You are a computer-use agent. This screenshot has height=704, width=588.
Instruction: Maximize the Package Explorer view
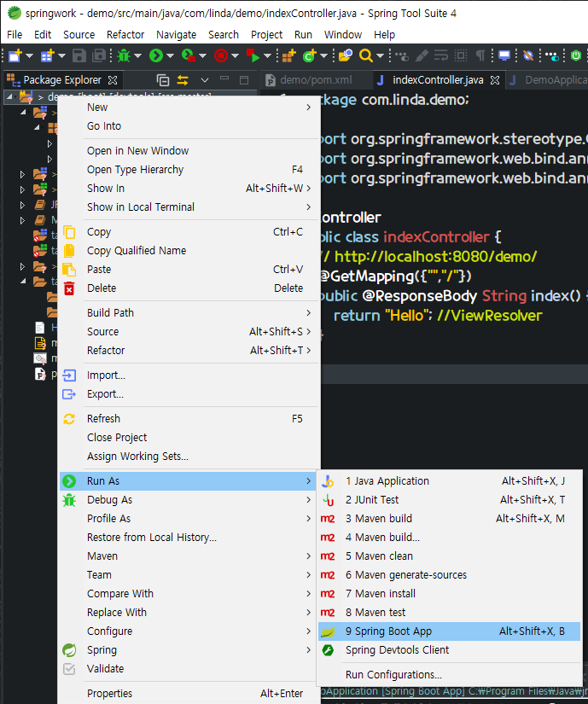pyautogui.click(x=244, y=80)
